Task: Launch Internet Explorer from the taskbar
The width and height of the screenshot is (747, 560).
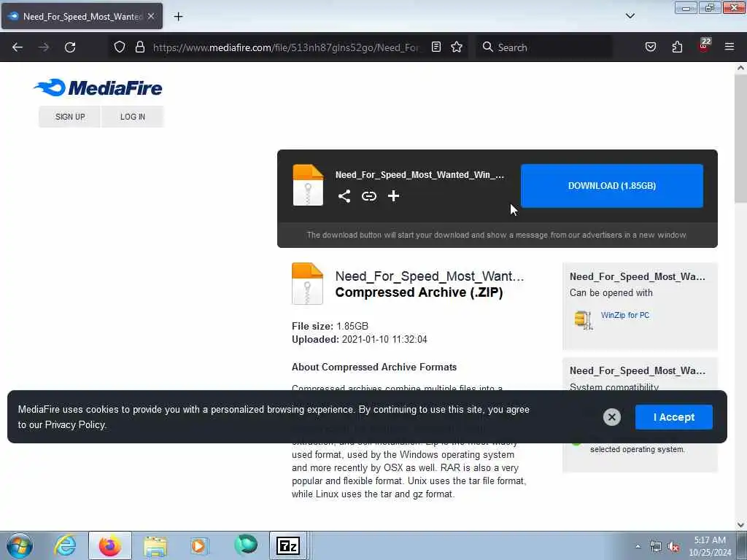Action: [x=65, y=545]
